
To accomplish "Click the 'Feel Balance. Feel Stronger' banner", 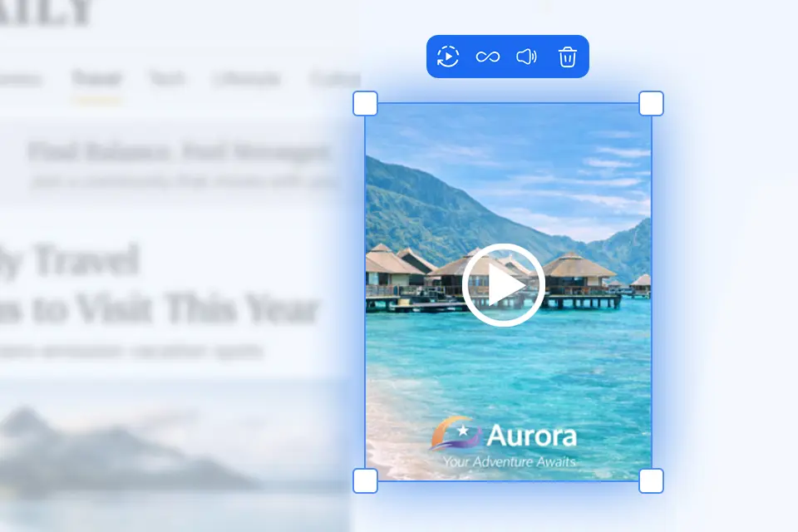I will 180,152.
